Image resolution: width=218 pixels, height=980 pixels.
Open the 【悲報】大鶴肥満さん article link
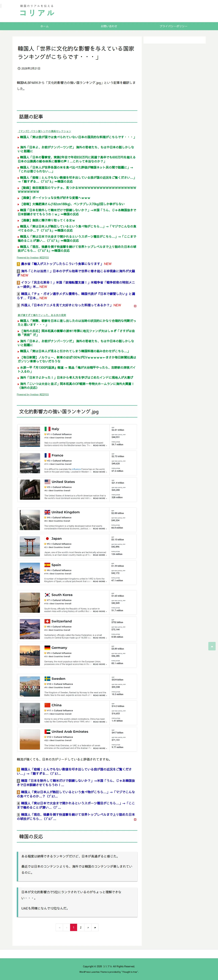[72, 204]
